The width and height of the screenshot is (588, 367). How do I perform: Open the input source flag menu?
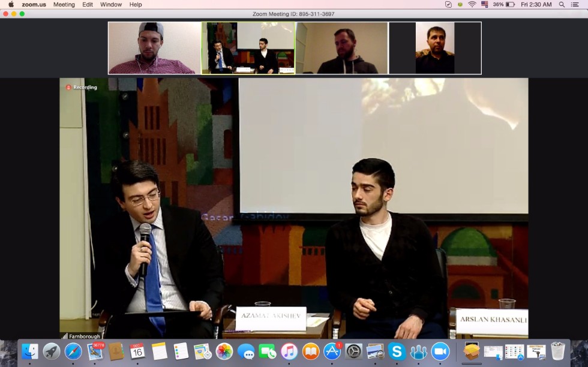click(x=485, y=4)
